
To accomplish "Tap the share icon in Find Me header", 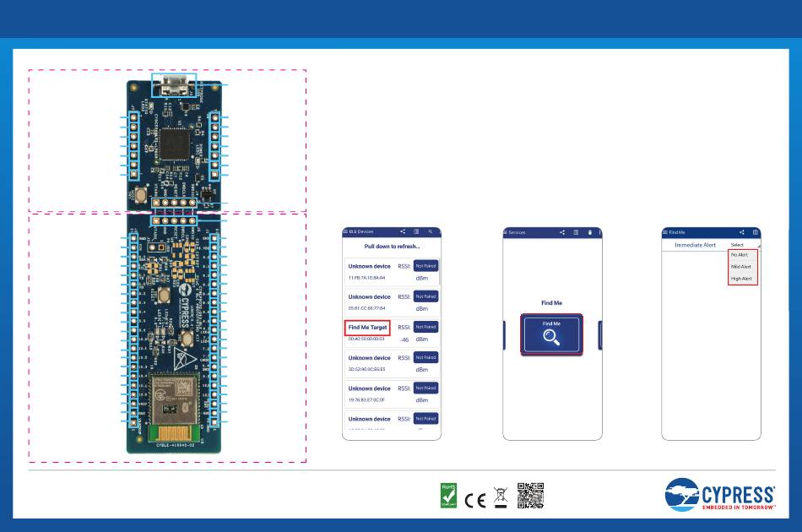I will pyautogui.click(x=742, y=232).
